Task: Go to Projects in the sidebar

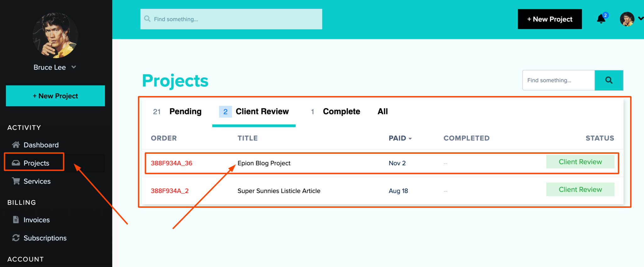Action: [x=36, y=163]
